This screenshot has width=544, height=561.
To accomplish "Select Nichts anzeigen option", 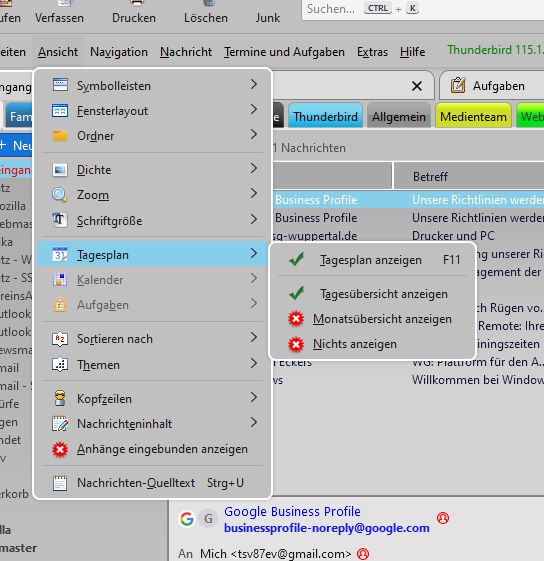I will pos(373,344).
